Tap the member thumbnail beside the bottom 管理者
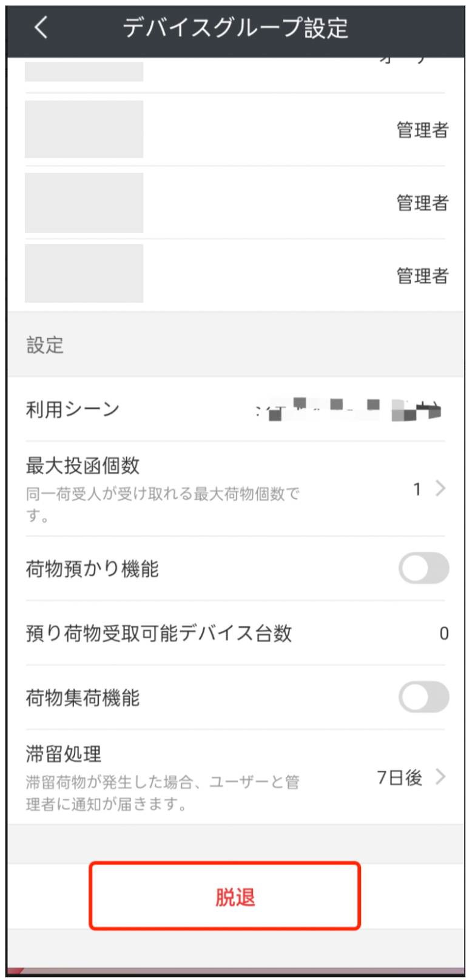 84,274
